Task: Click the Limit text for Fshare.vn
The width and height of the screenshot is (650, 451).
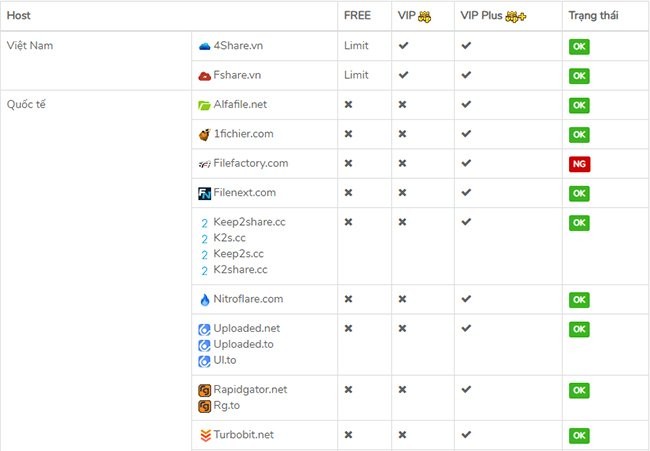Action: (x=356, y=75)
